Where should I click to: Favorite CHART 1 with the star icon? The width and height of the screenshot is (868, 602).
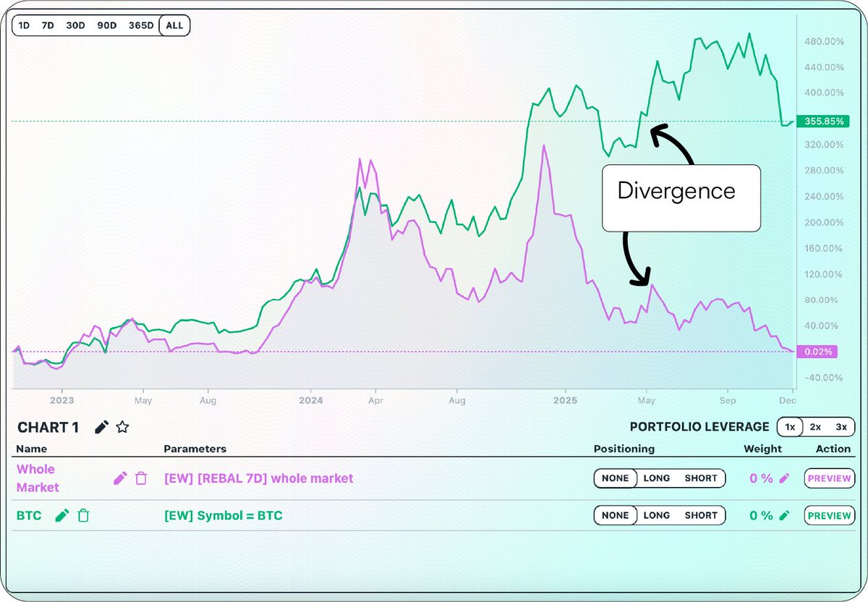[122, 427]
